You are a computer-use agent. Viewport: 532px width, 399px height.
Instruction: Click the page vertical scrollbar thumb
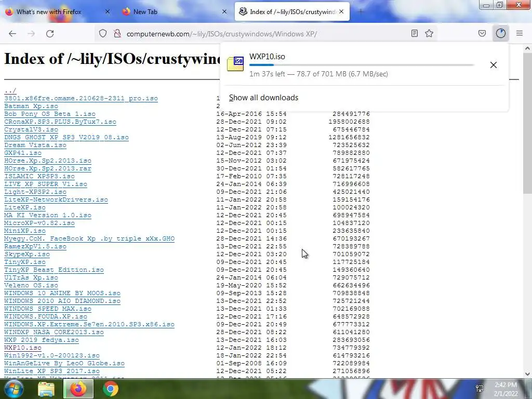pyautogui.click(x=527, y=124)
